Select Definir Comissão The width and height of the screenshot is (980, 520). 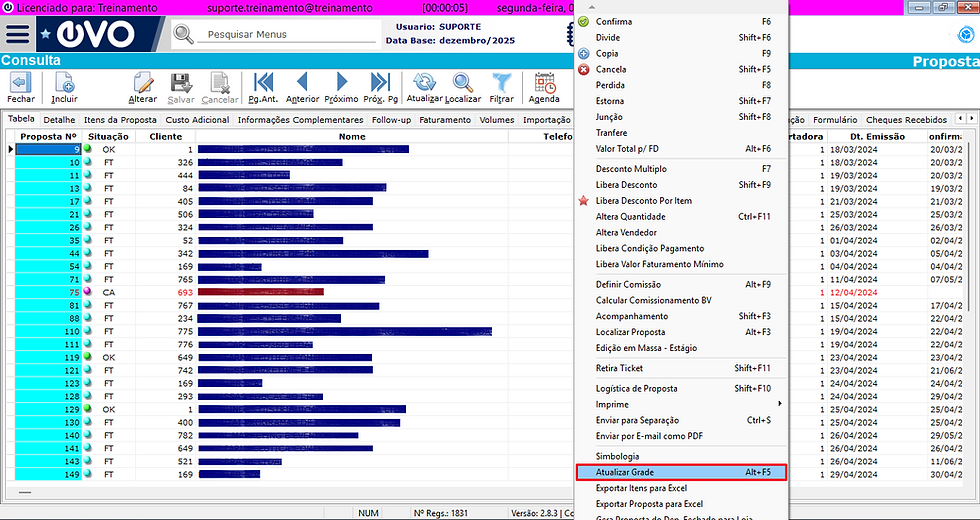(x=681, y=284)
